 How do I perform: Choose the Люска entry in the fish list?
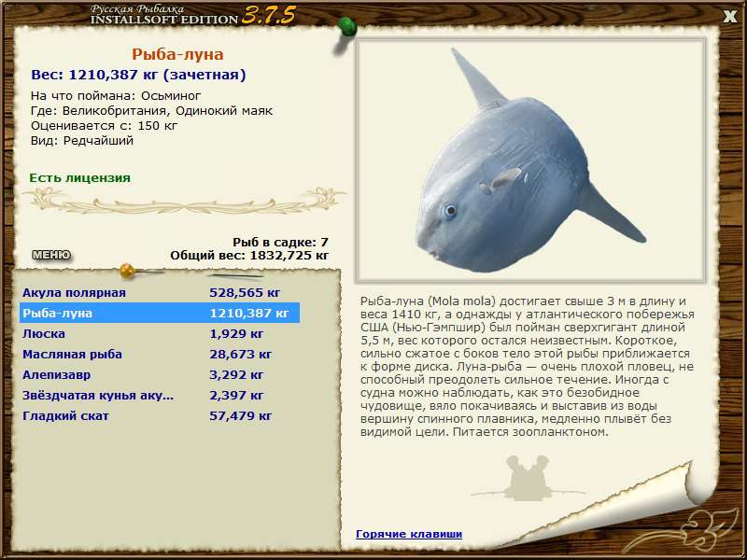click(160, 333)
